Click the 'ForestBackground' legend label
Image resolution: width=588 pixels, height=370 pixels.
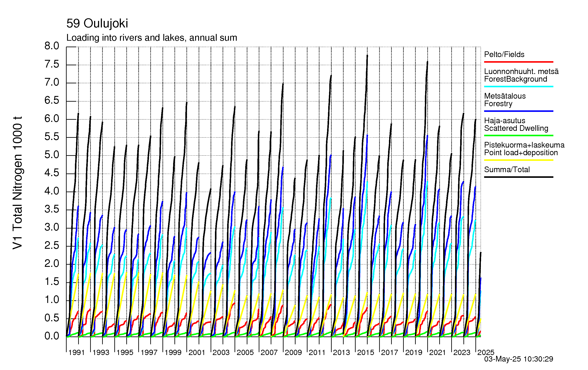515,79
